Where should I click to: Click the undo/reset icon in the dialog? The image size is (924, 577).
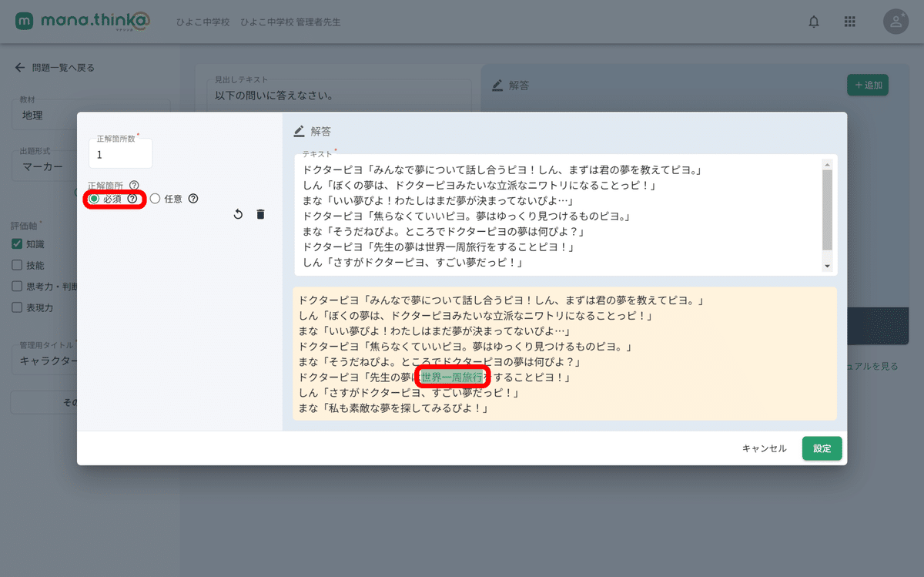(238, 214)
